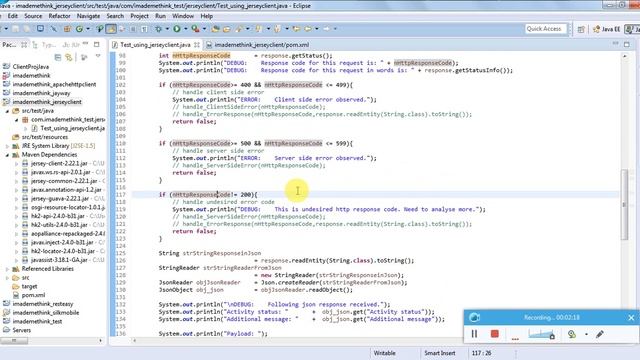The height and width of the screenshot is (360, 640).
Task: Click the Open Task toolbar icon
Action: pos(227,29)
